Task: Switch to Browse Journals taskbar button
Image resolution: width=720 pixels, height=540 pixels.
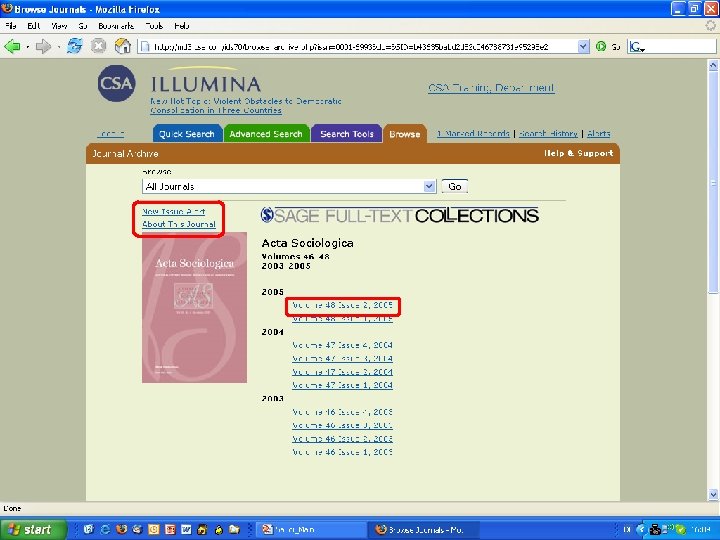Action: [422, 529]
